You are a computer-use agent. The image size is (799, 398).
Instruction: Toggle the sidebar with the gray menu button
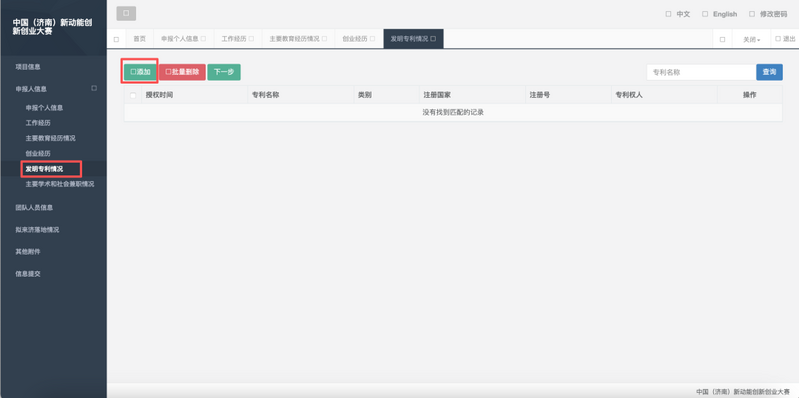click(126, 13)
